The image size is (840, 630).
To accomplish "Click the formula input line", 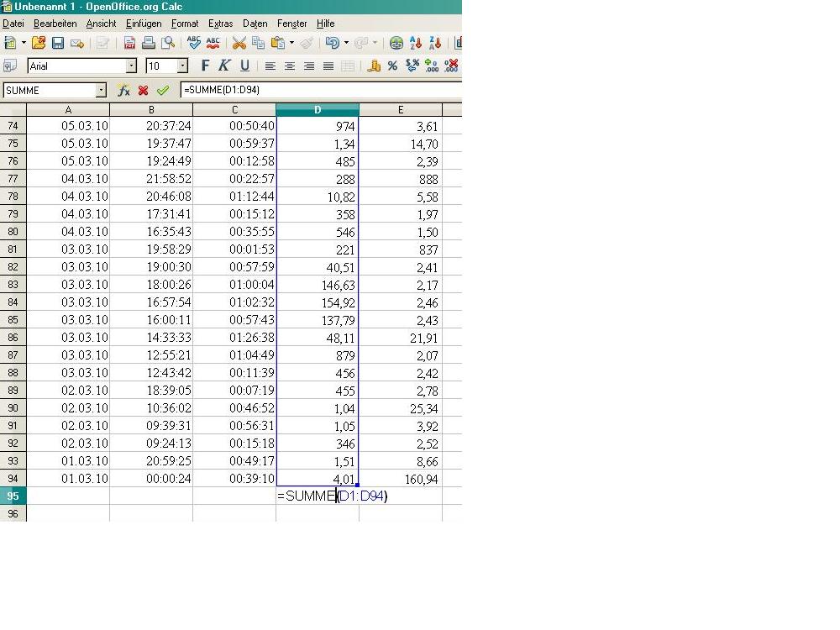I will tap(319, 90).
